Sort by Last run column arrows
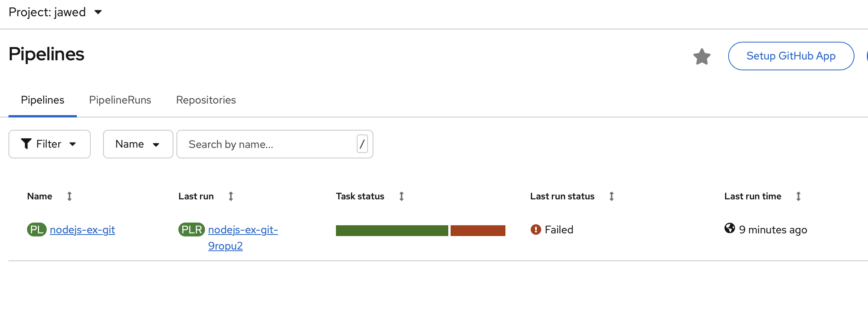 pos(231,196)
